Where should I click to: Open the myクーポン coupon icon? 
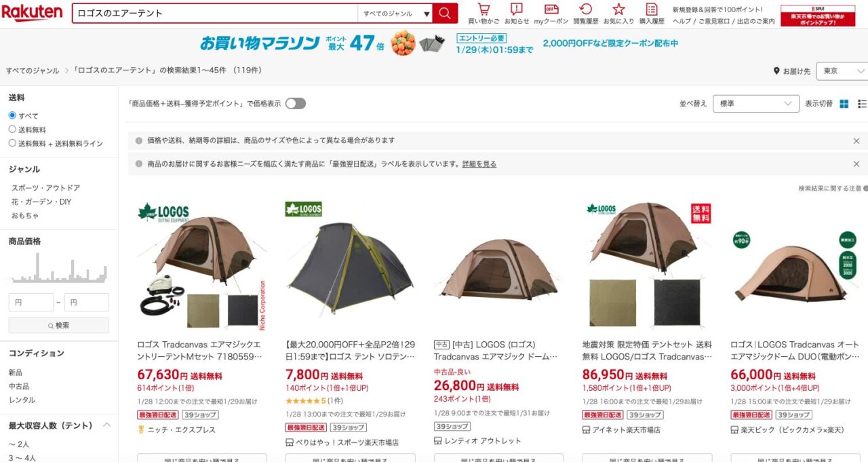point(551,14)
